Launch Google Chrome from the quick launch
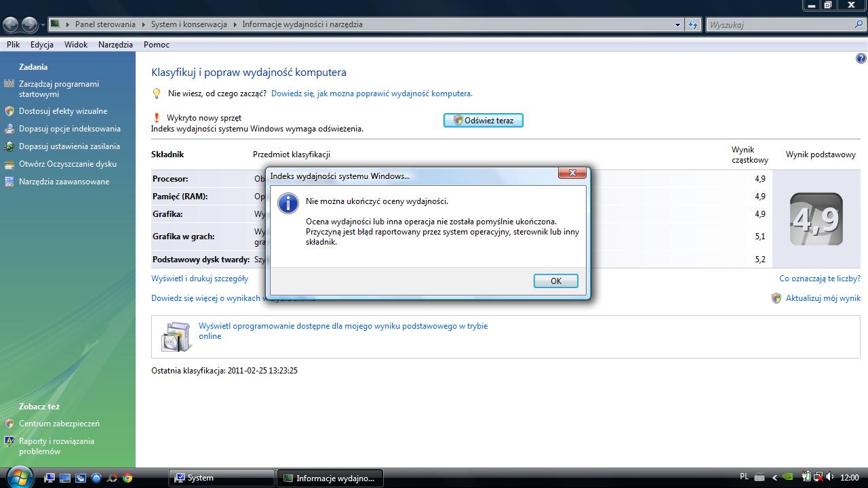The width and height of the screenshot is (868, 488). (x=127, y=478)
